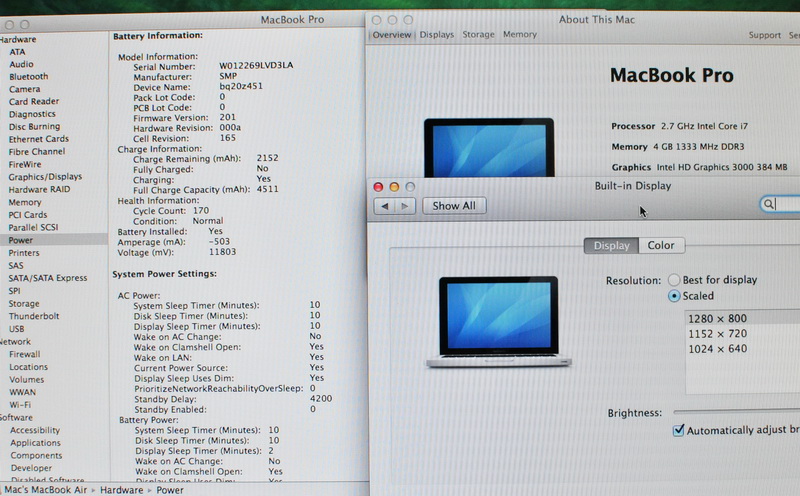
Task: Select Diagnostics in the sidebar
Action: [32, 114]
